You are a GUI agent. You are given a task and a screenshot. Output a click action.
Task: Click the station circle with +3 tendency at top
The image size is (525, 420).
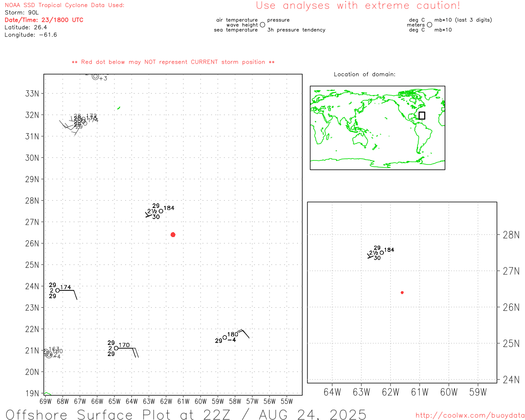[x=96, y=76]
